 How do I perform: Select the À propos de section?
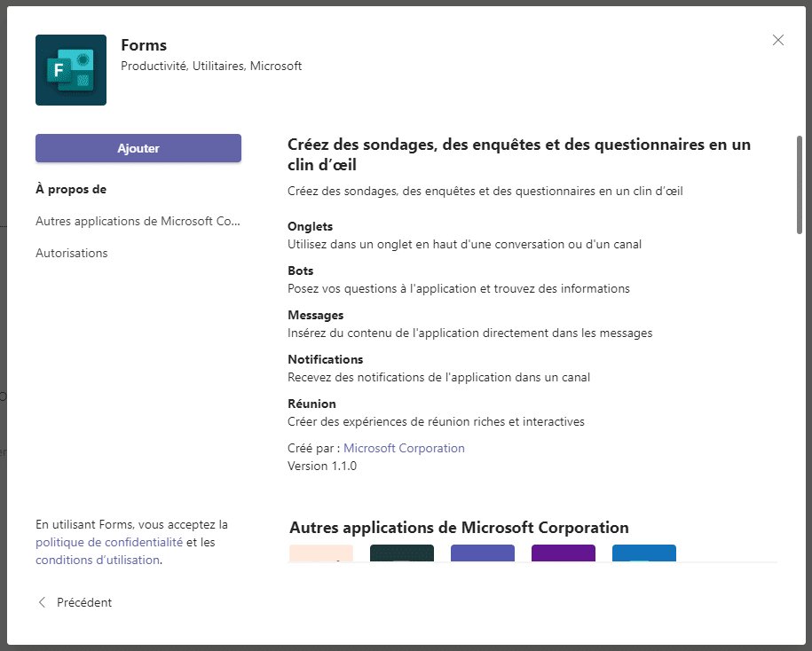pyautogui.click(x=71, y=190)
